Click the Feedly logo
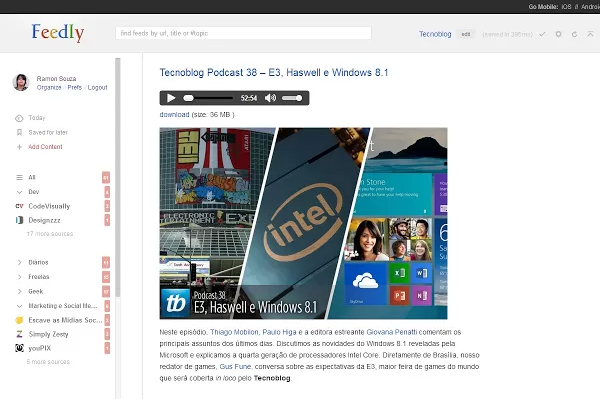Image resolution: width=600 pixels, height=400 pixels. click(58, 33)
